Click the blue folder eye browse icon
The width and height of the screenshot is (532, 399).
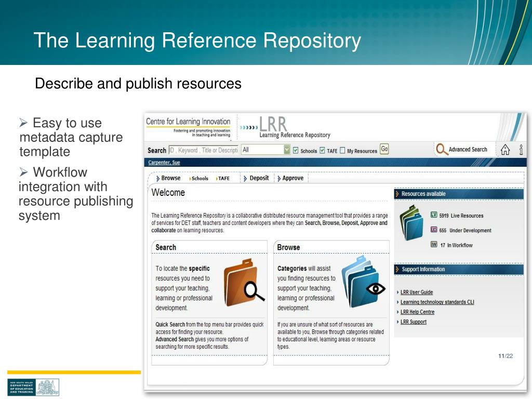click(x=363, y=282)
